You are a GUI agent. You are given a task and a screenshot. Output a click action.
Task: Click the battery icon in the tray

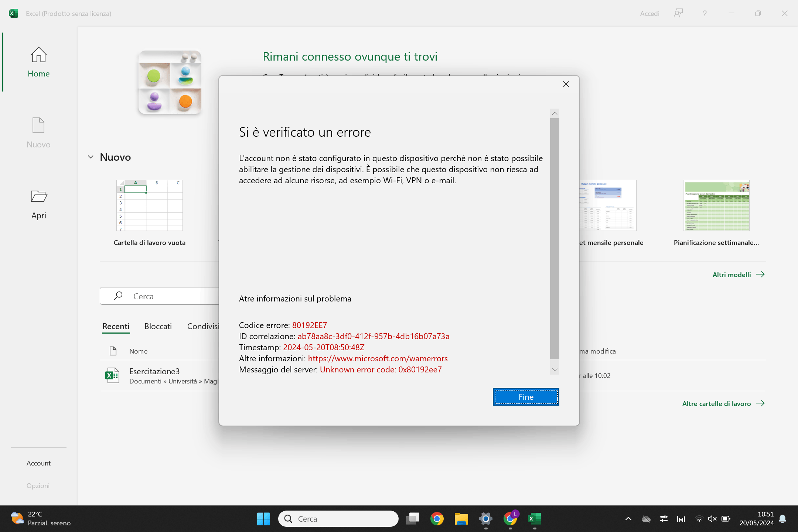click(726, 519)
